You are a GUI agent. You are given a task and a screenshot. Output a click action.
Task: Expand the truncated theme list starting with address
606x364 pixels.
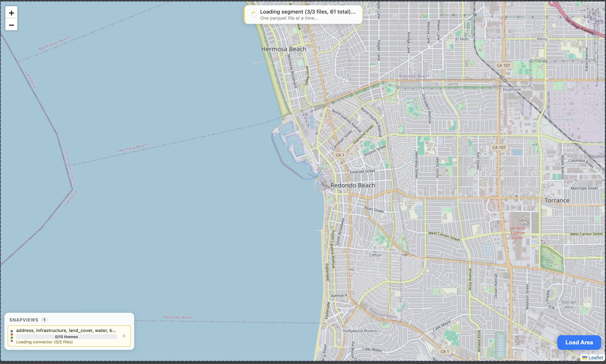66,330
